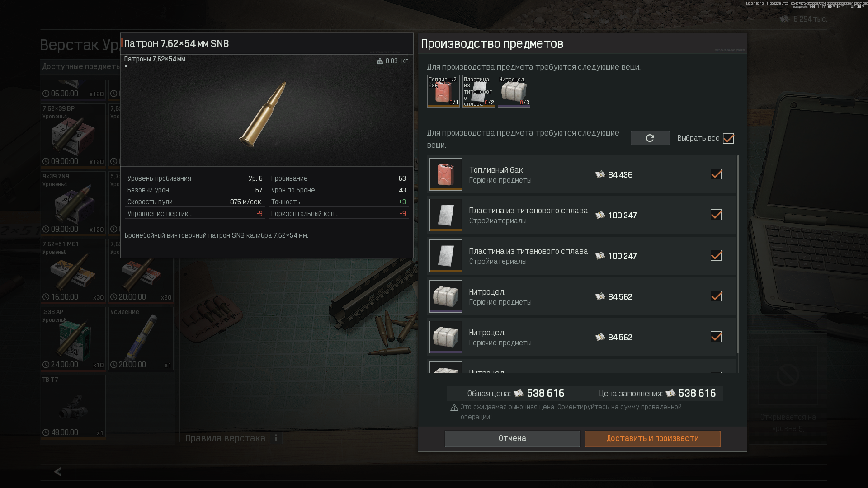Click Доставить и произвести button
This screenshot has height=488, width=868.
pyautogui.click(x=652, y=439)
